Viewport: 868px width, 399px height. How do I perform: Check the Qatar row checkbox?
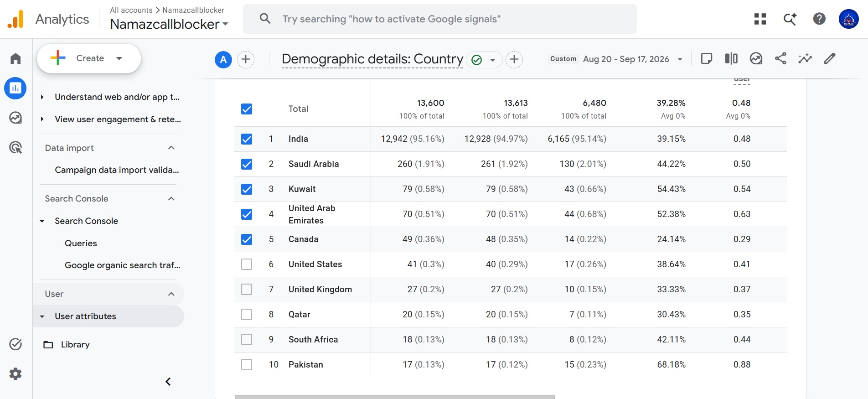click(x=247, y=315)
